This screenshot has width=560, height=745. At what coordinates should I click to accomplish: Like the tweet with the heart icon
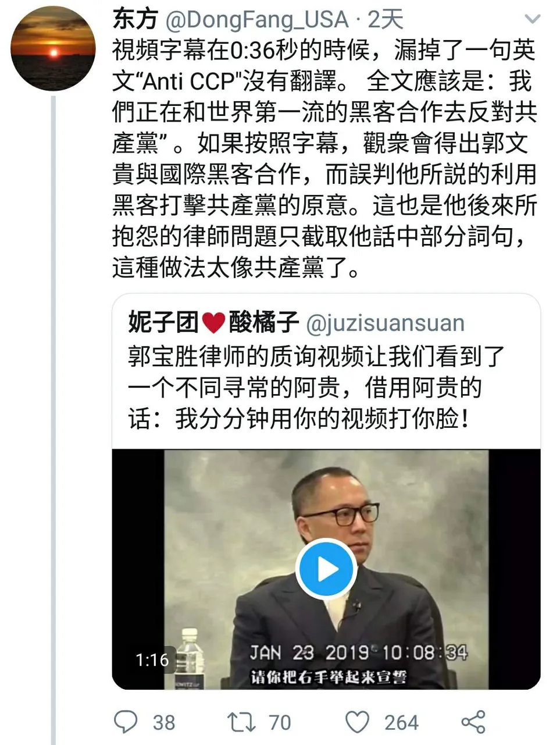click(x=358, y=722)
